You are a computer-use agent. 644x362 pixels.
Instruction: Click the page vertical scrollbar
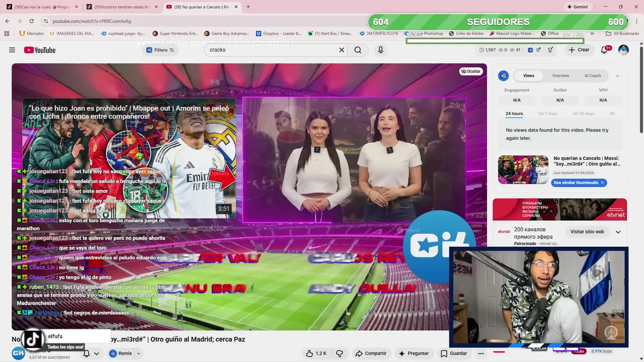641,90
